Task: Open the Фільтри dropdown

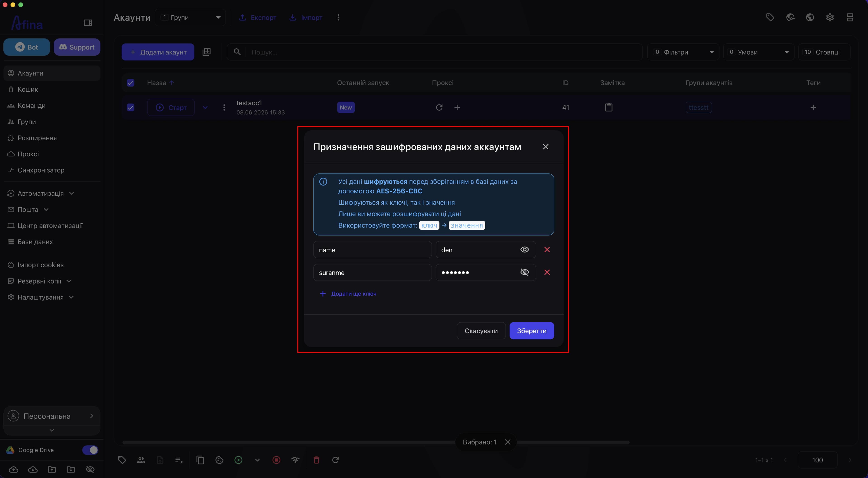Action: click(x=683, y=52)
